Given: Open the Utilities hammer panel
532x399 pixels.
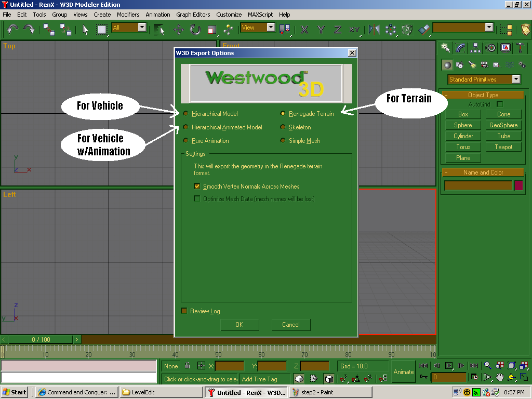Looking at the screenshot, I should pyautogui.click(x=520, y=48).
